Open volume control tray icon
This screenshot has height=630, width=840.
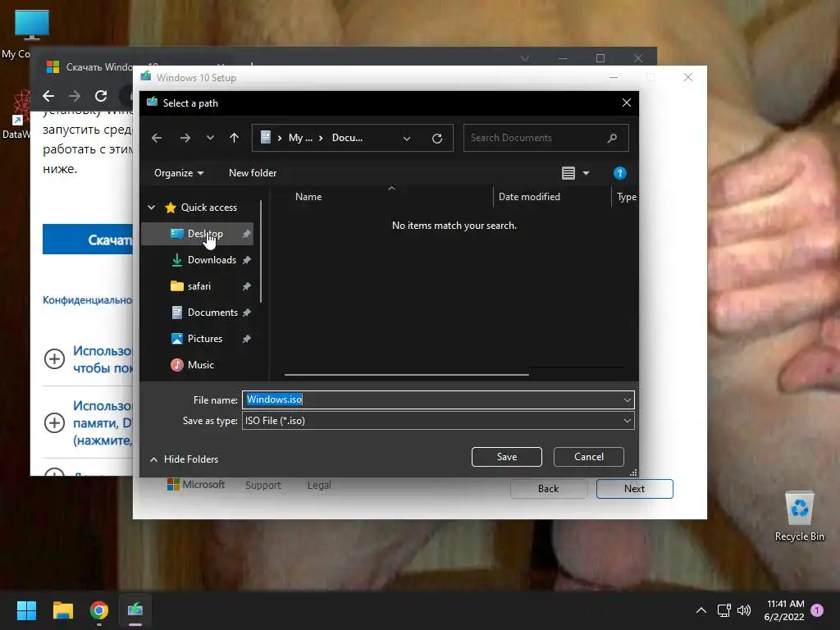[x=743, y=610]
